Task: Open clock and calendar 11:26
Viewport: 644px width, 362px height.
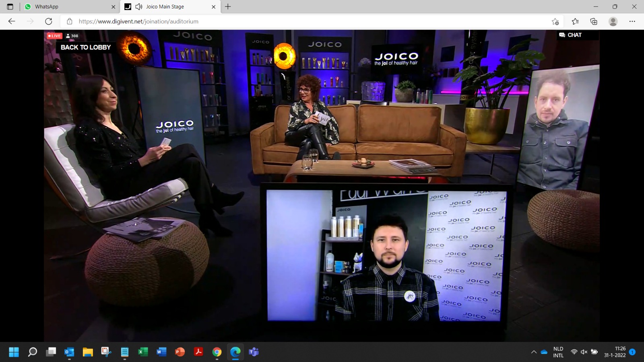Action: pyautogui.click(x=615, y=352)
